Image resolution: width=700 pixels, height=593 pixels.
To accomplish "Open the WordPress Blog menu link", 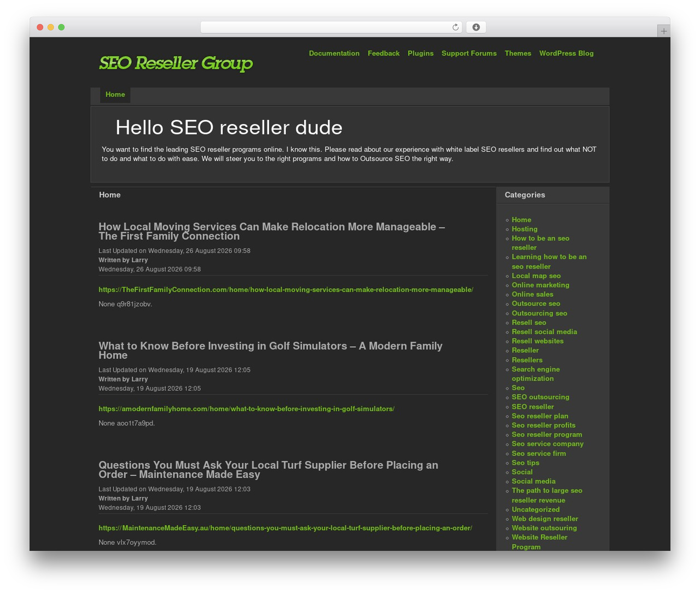I will point(566,53).
